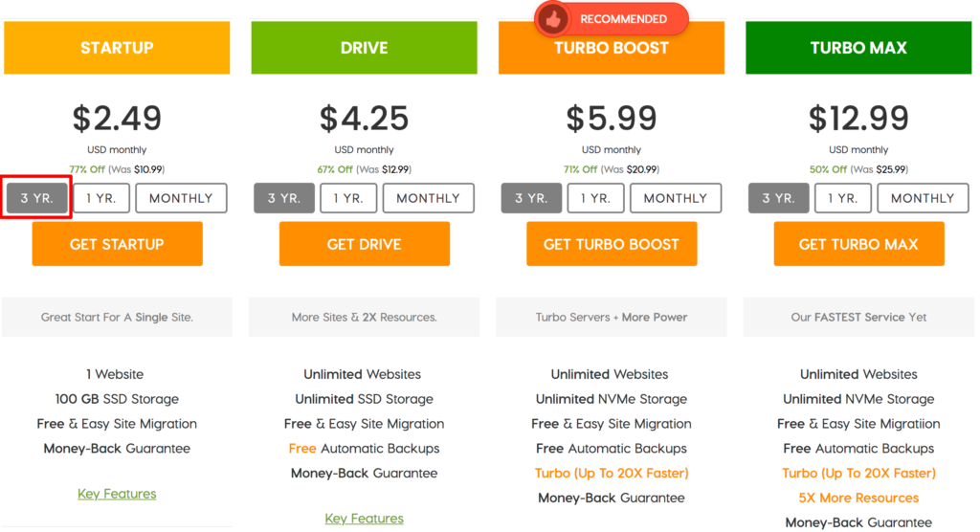Viewport: 980px width, 532px height.
Task: Select 1 YR. term for Turbo Max plan
Action: (843, 198)
